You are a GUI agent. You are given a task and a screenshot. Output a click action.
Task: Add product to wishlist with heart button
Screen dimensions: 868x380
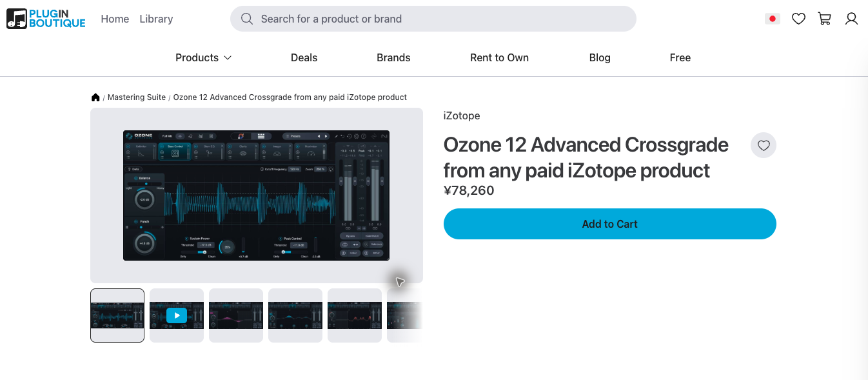(764, 146)
